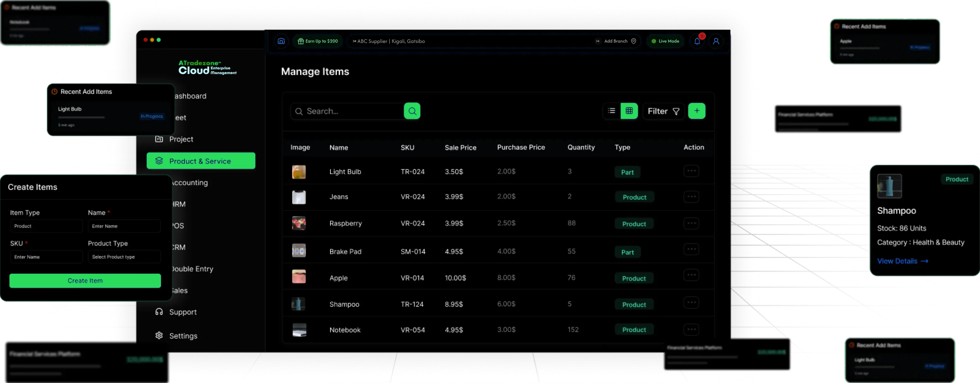
Task: Click the home store icon in top bar
Action: tap(281, 41)
